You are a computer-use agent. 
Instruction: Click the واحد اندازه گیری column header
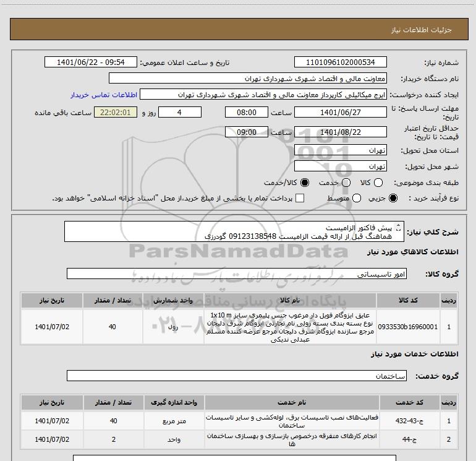174,402
